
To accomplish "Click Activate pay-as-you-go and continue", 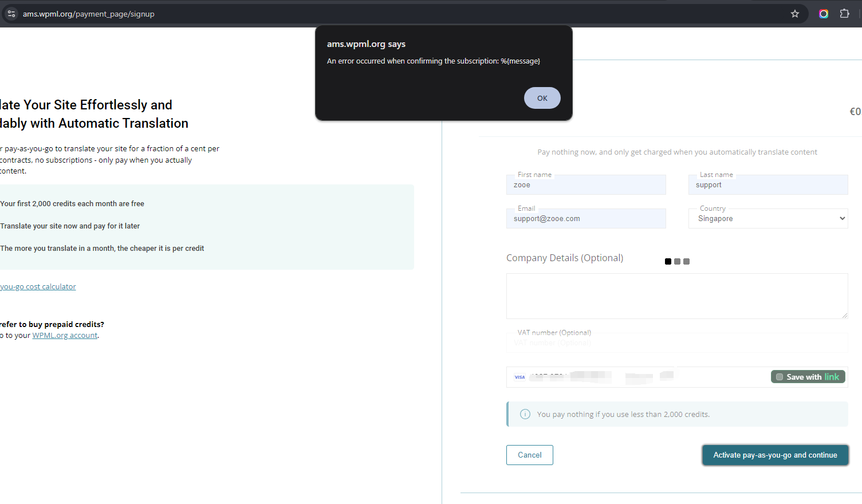I will coord(775,455).
